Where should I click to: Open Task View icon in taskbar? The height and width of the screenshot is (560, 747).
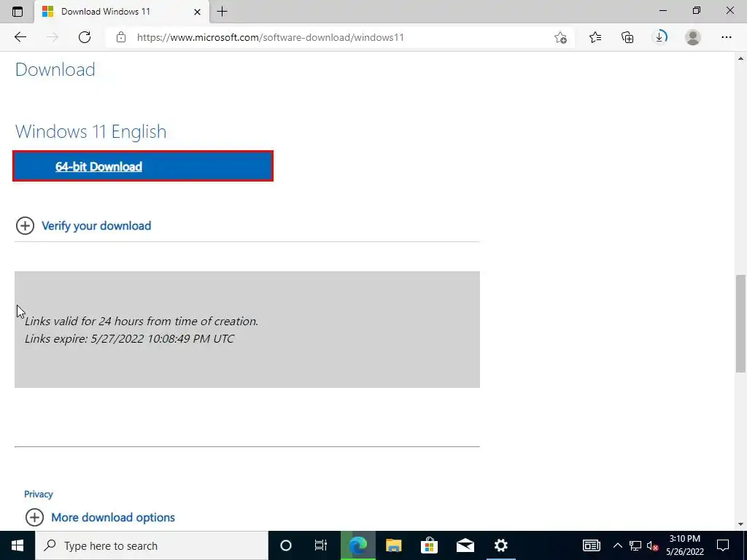321,545
